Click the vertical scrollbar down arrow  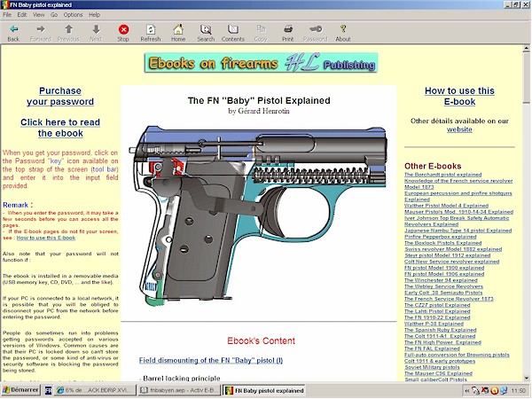pyautogui.click(x=527, y=378)
